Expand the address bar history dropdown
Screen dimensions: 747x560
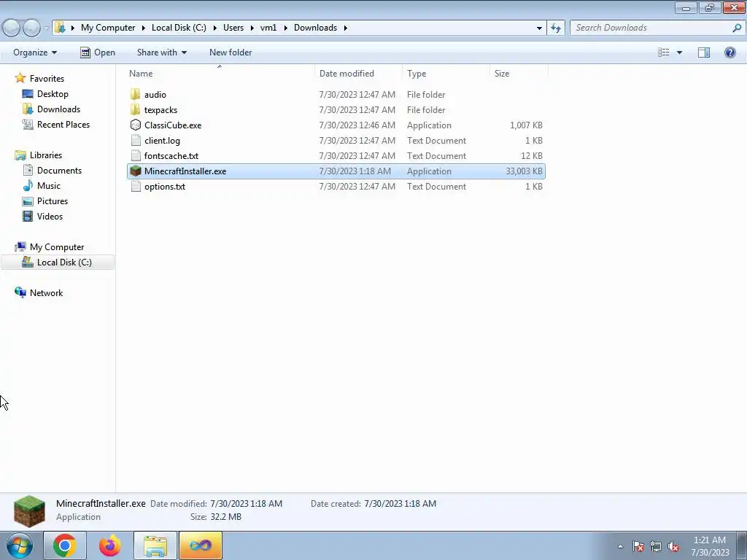tap(539, 28)
